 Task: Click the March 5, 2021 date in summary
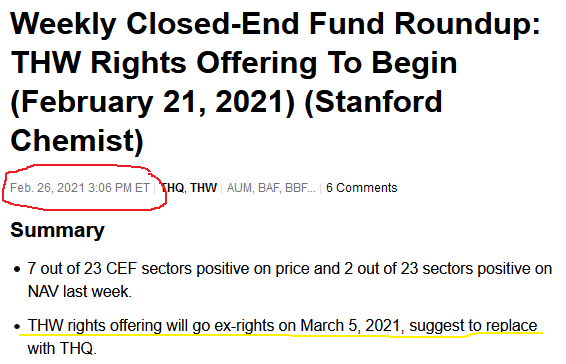[351, 326]
